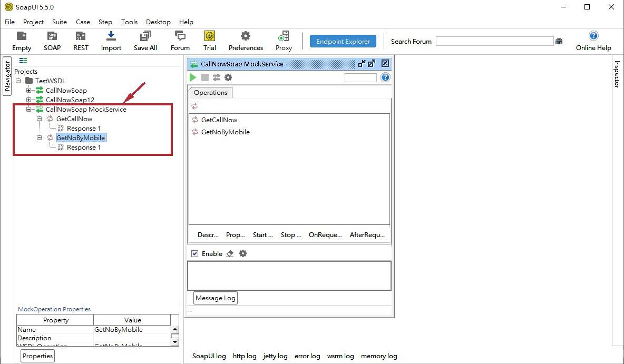Click the binoculars forum search icon

click(x=559, y=42)
